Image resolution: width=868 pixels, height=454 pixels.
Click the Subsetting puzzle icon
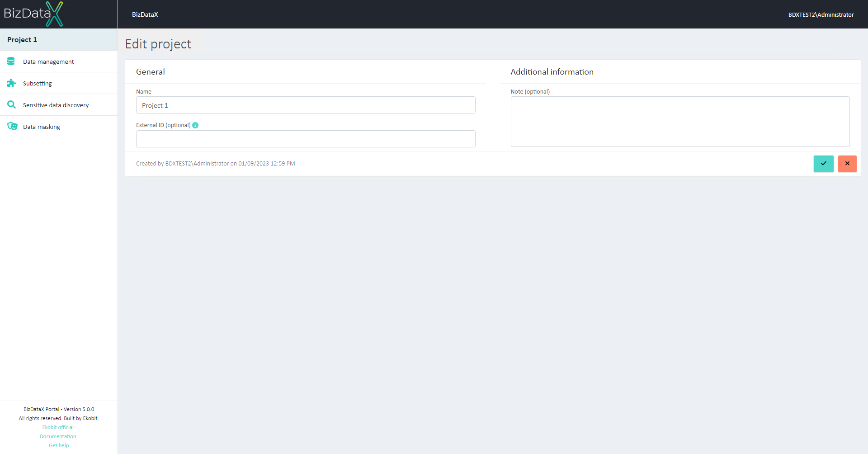click(11, 83)
